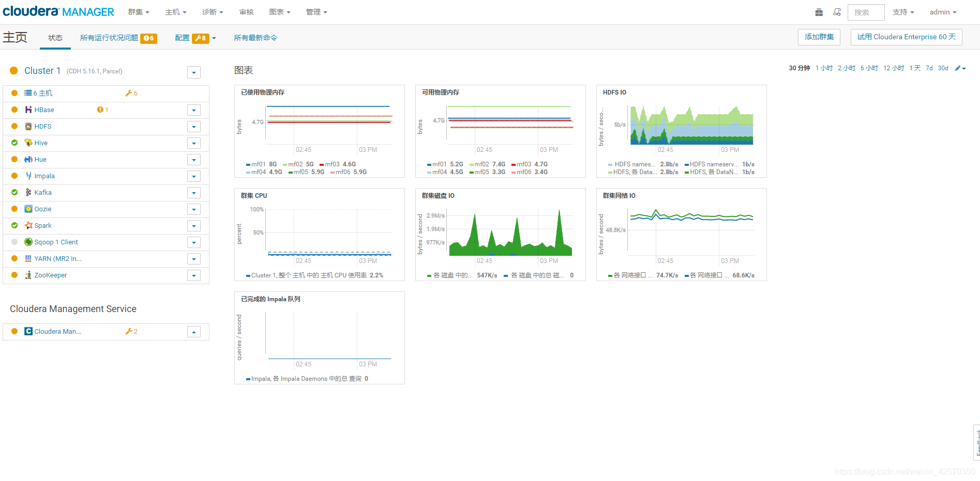Expand the Hive actions dropdown

[194, 143]
